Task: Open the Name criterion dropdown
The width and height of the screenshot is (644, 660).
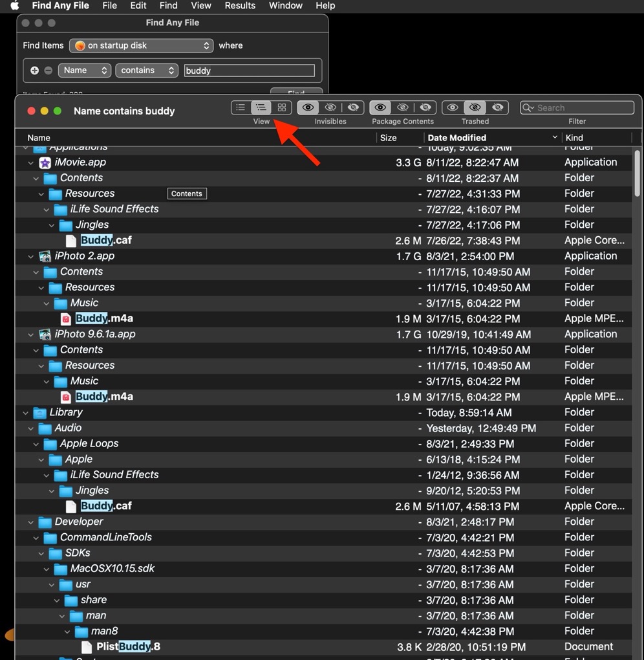Action: point(85,71)
